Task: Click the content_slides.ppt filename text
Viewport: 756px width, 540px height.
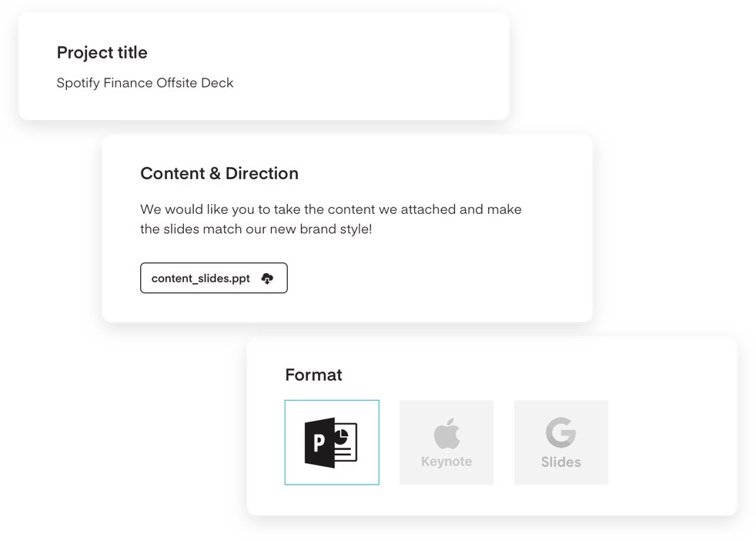Action: [x=201, y=278]
